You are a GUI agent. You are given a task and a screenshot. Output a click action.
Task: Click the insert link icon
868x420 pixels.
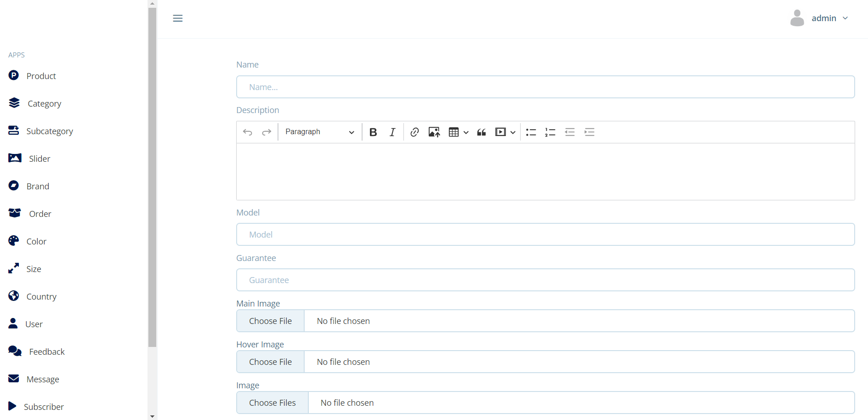click(x=414, y=132)
